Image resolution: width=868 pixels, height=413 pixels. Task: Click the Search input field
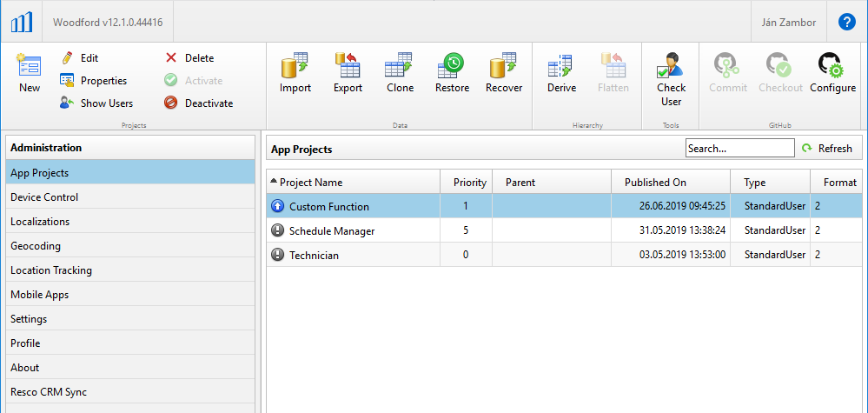[739, 149]
